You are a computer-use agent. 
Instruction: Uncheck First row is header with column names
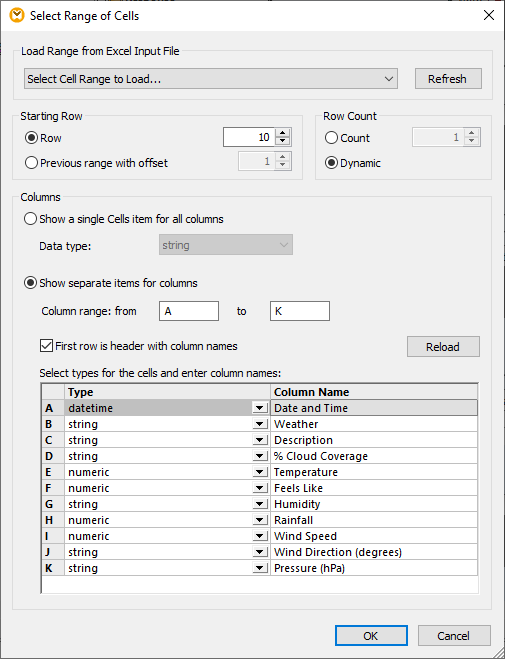(x=46, y=346)
